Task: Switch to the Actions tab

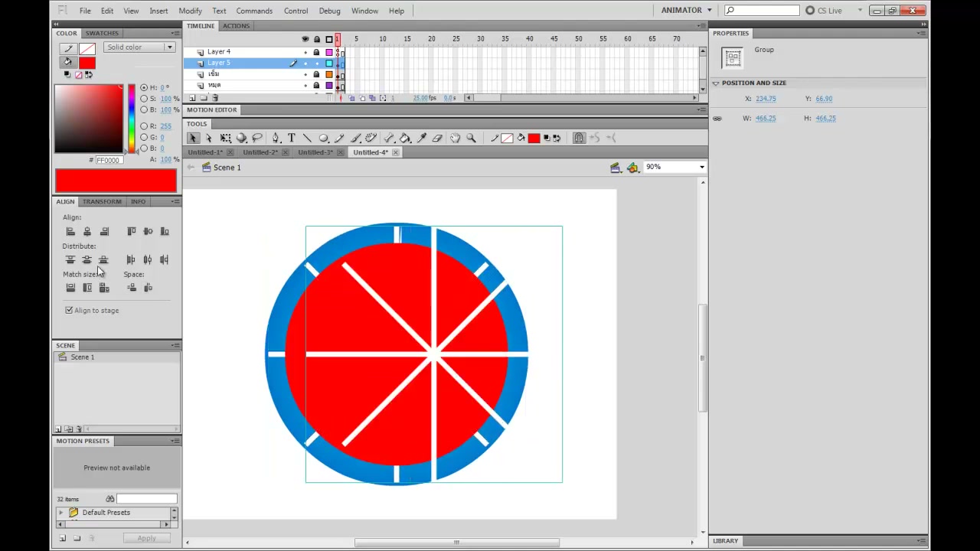Action: pyautogui.click(x=236, y=26)
